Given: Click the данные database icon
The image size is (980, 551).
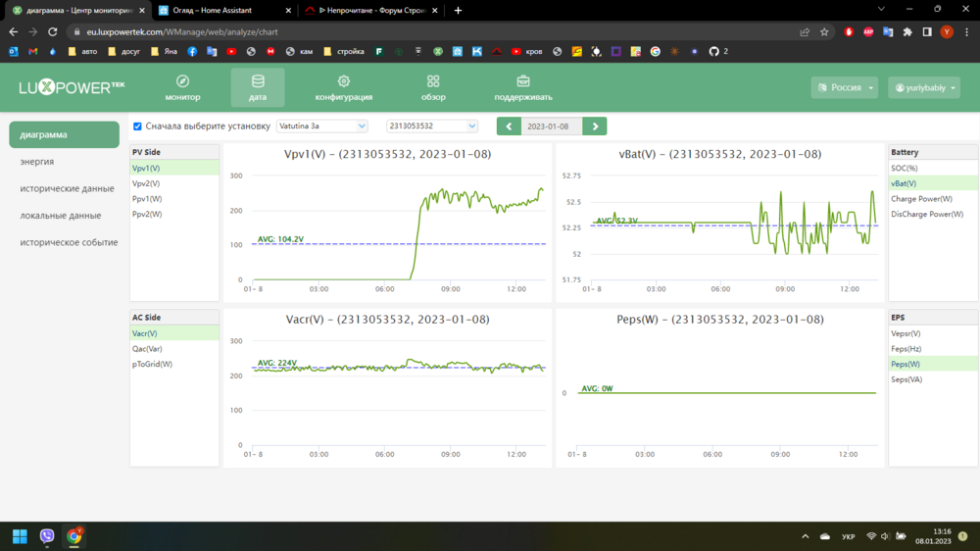Looking at the screenshot, I should click(x=258, y=82).
